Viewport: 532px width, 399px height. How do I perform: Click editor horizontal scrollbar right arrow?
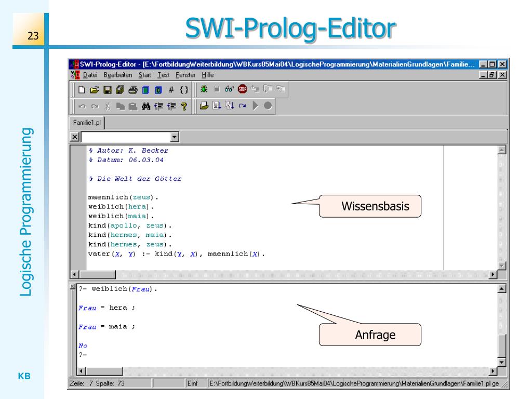tap(493, 274)
